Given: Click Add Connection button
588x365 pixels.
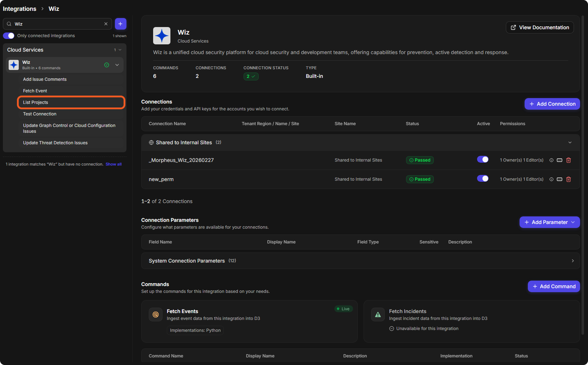Looking at the screenshot, I should pos(552,104).
